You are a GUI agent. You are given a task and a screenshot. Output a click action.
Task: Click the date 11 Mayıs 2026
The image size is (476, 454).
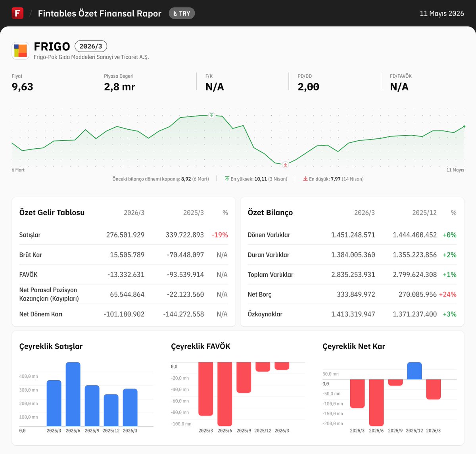pos(442,13)
